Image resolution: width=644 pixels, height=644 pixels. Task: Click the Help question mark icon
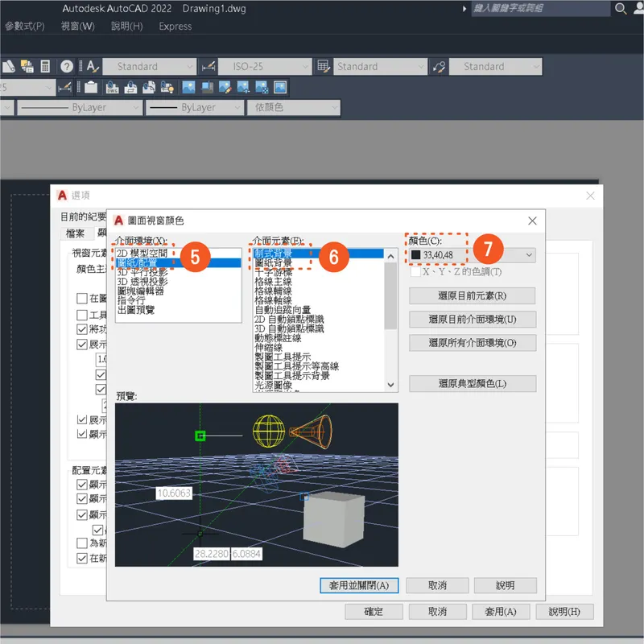click(x=67, y=66)
